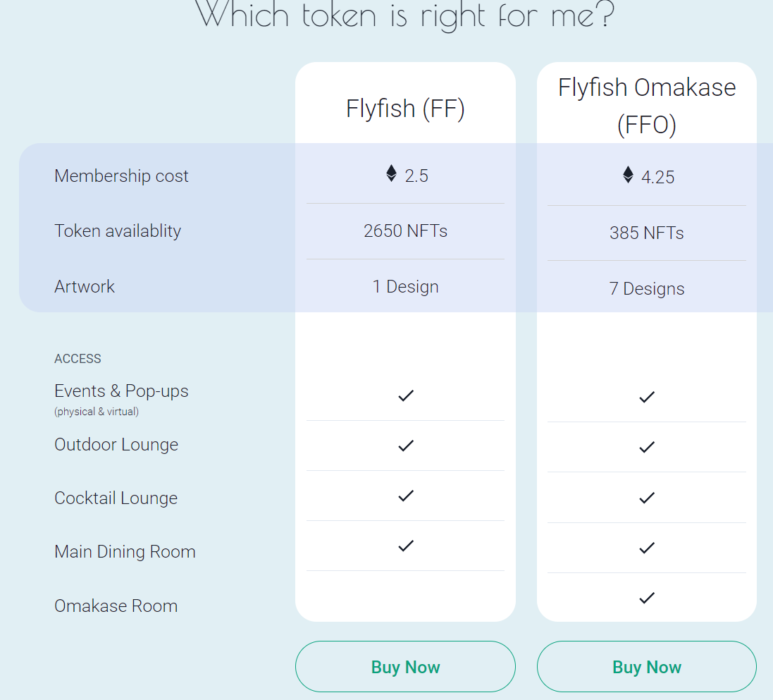773x700 pixels.
Task: Click Omakase checkmark for Cocktail Lounge
Action: [647, 498]
